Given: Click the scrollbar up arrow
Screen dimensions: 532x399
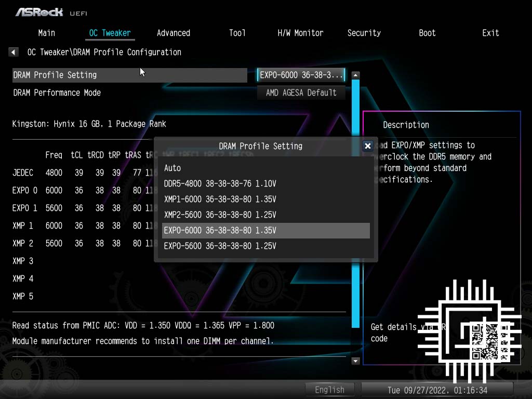Looking at the screenshot, I should coord(355,75).
